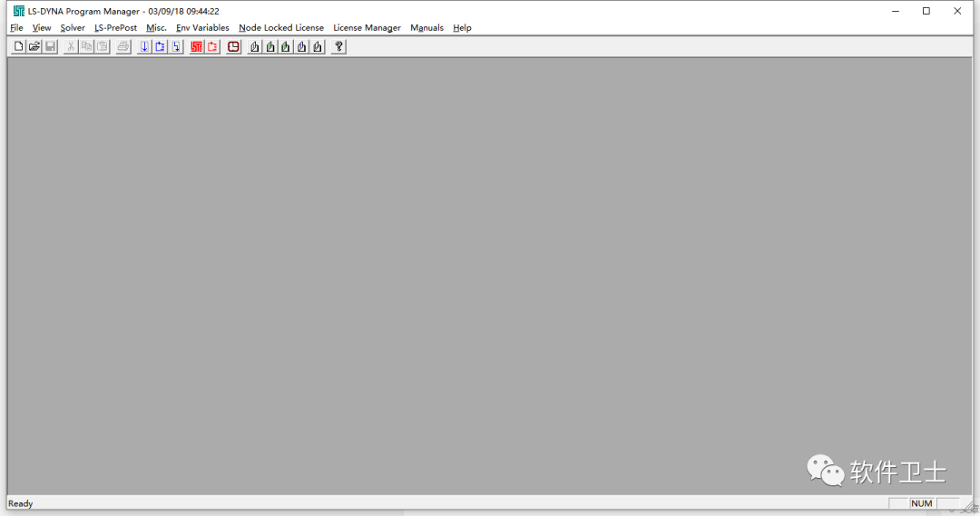Click the question mark help icon
This screenshot has width=980, height=516.
coord(338,47)
